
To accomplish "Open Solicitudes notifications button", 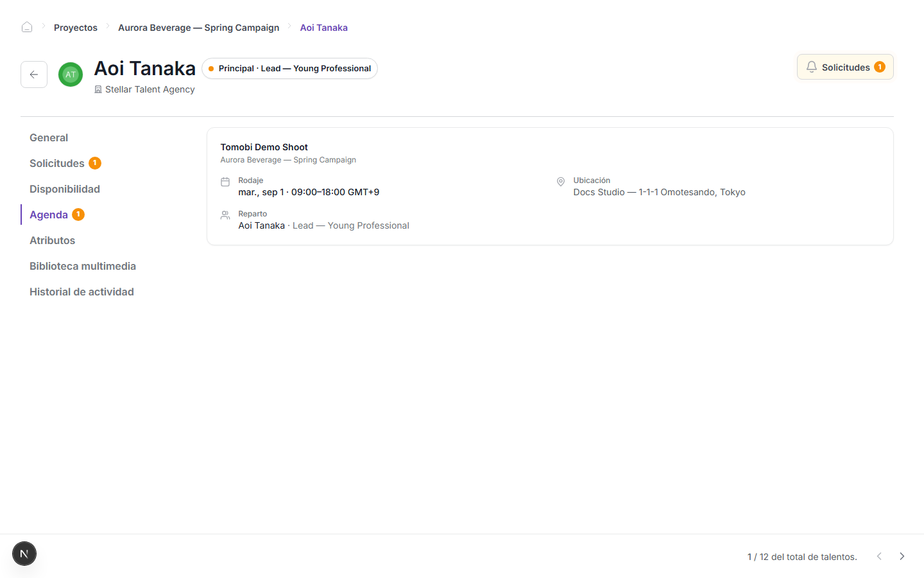I will point(845,67).
